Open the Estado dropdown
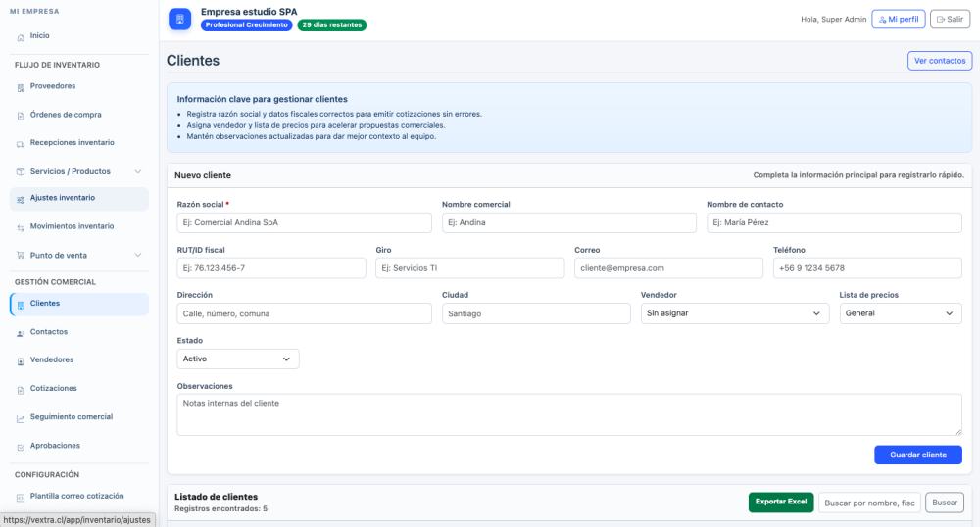 click(x=237, y=359)
